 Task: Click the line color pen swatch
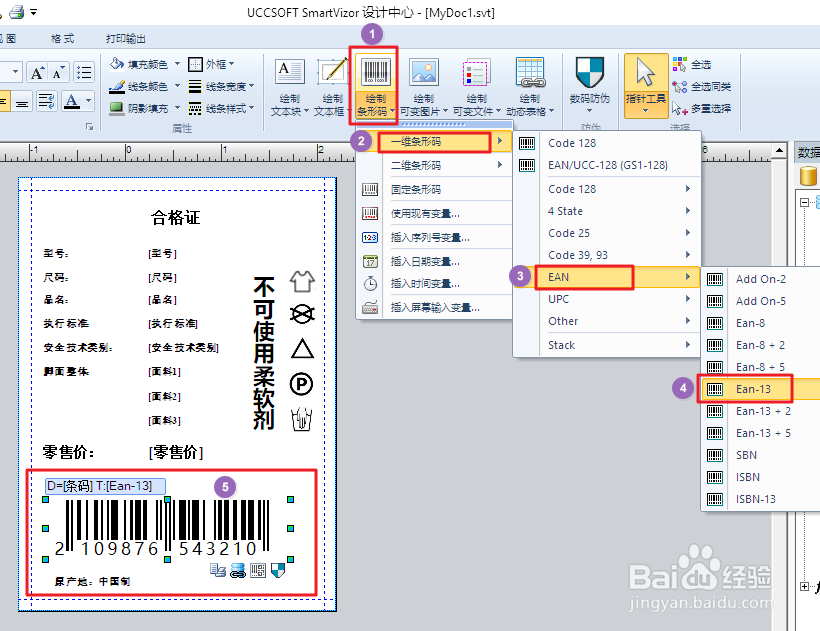pos(117,86)
